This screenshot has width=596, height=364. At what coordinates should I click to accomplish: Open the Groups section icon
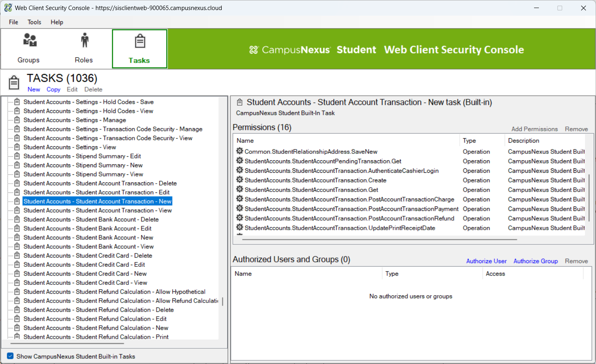tap(30, 40)
